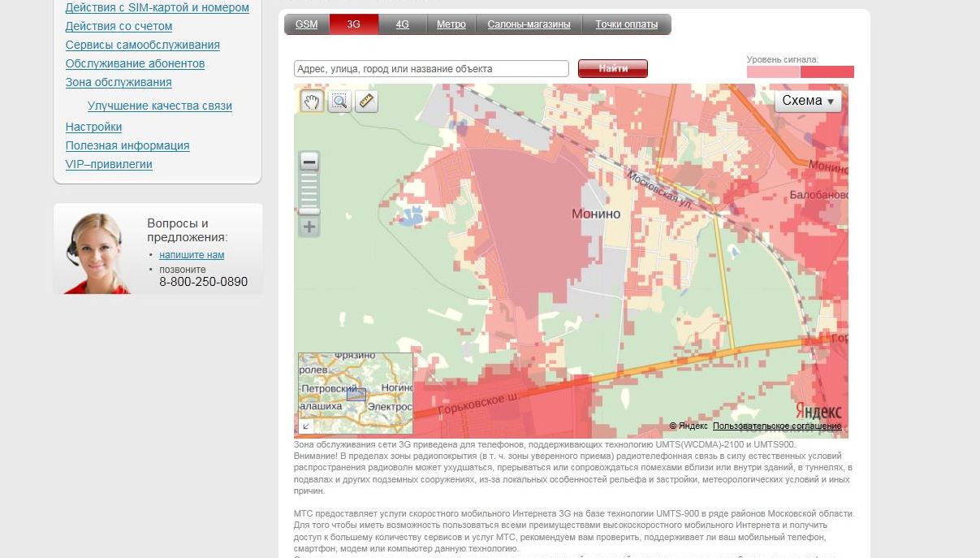This screenshot has width=980, height=558.
Task: Show the Точки оплаты tab
Action: click(627, 24)
